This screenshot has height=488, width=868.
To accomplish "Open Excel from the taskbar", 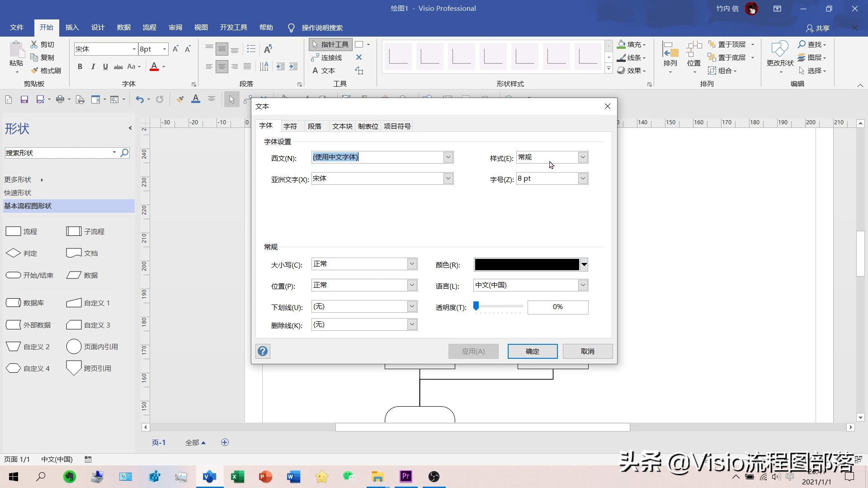I will [237, 477].
